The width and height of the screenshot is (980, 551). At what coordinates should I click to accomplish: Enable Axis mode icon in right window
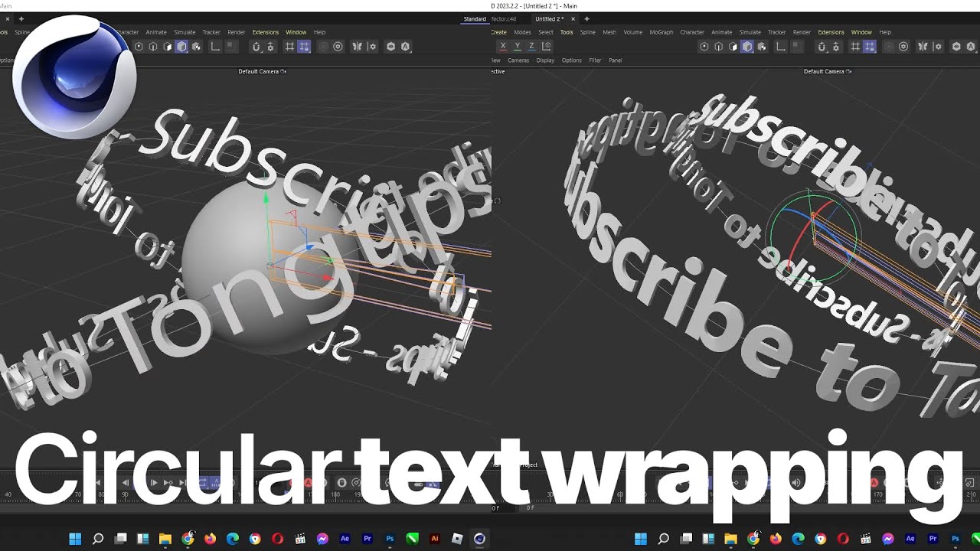click(x=781, y=47)
